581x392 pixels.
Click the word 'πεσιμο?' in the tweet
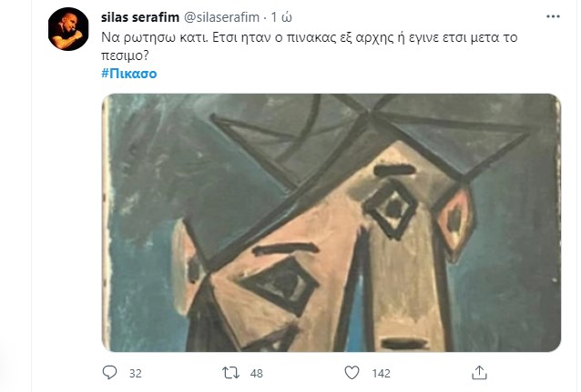point(125,55)
